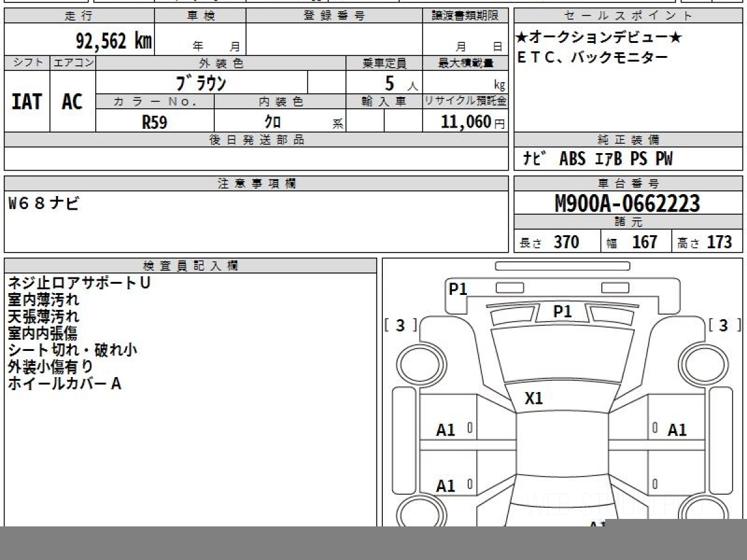Click the left-side [3] tire rating
The width and height of the screenshot is (747, 560).
pos(400,325)
